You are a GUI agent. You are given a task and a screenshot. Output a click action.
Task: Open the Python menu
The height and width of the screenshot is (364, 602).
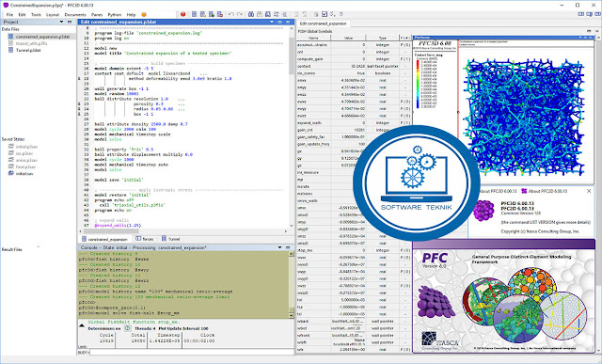tap(115, 15)
